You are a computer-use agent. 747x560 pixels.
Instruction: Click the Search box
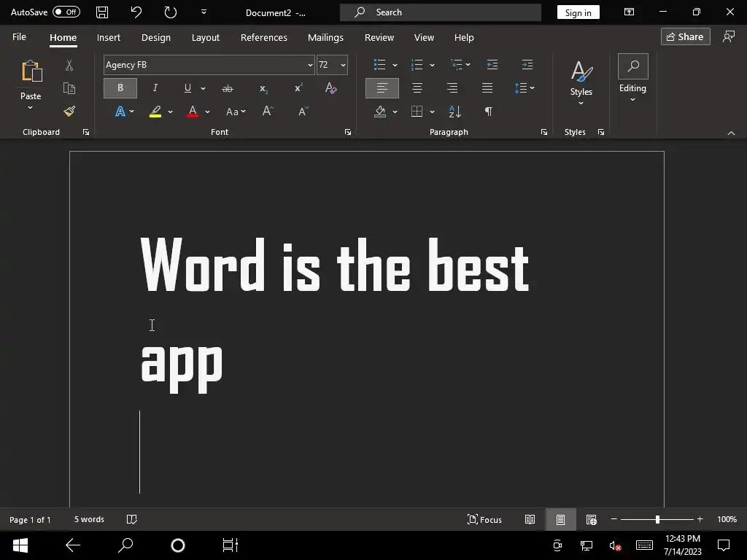440,12
